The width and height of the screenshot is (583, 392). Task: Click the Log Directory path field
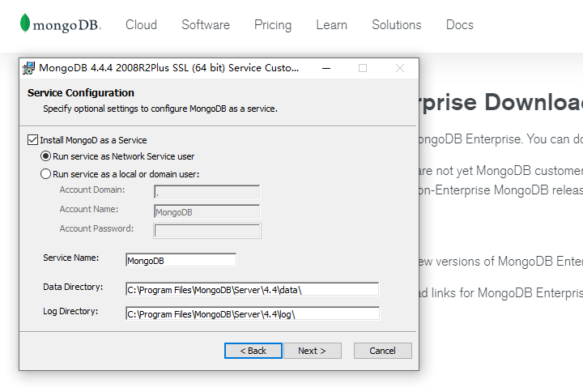253,313
